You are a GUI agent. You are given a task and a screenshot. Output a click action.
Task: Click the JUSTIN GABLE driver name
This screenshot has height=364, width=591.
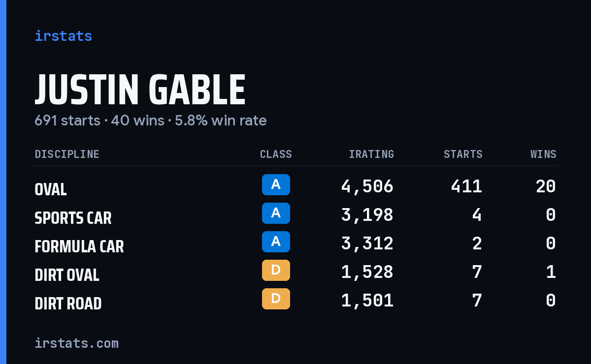[x=140, y=90]
